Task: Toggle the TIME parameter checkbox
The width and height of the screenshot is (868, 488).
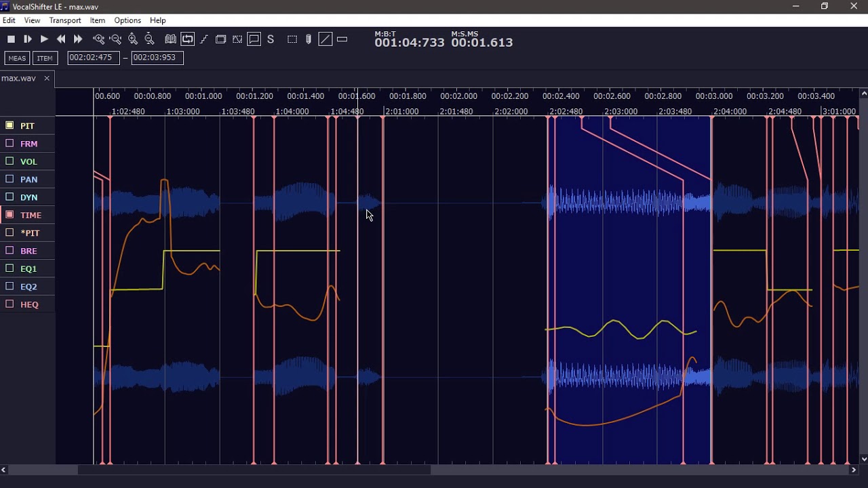Action: tap(9, 215)
